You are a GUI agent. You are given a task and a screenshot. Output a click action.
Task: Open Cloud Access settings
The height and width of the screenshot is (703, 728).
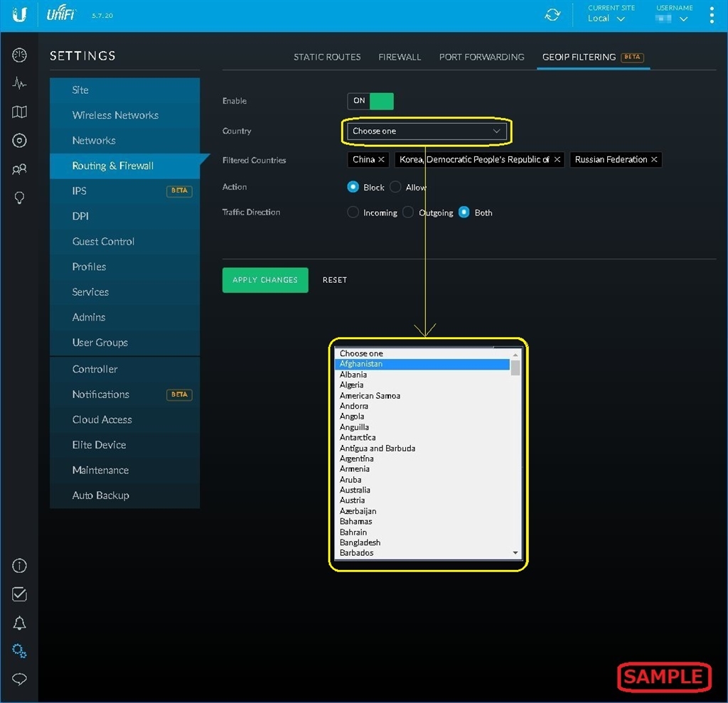tap(124, 419)
